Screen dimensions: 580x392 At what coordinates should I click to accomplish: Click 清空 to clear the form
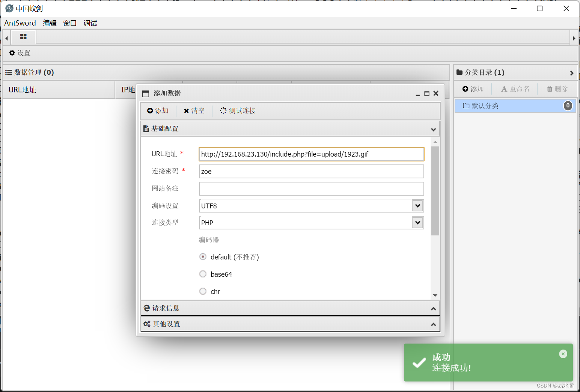pyautogui.click(x=194, y=111)
